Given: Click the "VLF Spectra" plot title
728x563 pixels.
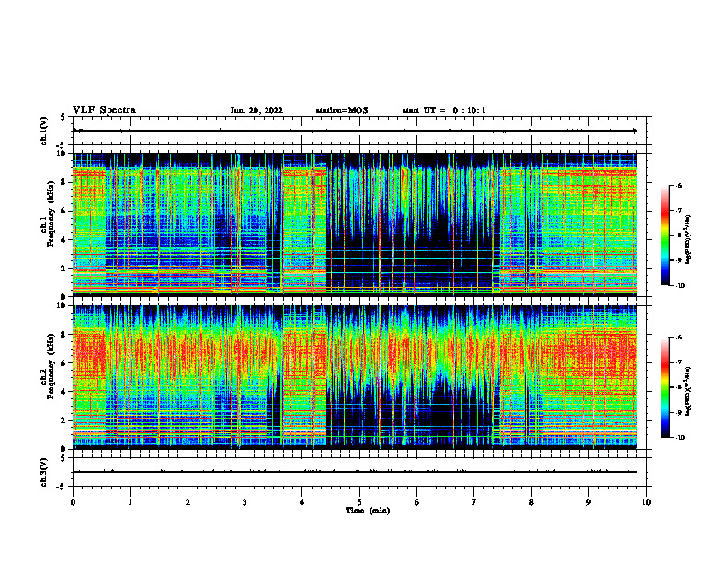Looking at the screenshot, I should click(x=104, y=110).
